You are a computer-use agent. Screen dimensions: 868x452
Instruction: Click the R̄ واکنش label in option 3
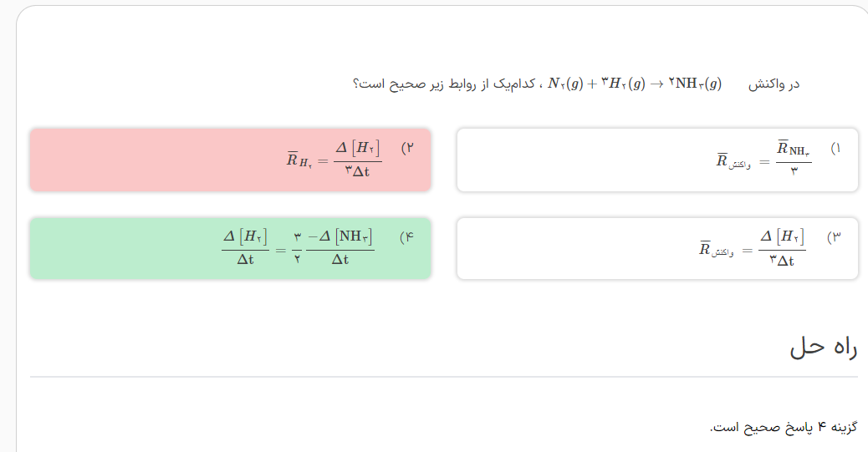pos(717,250)
